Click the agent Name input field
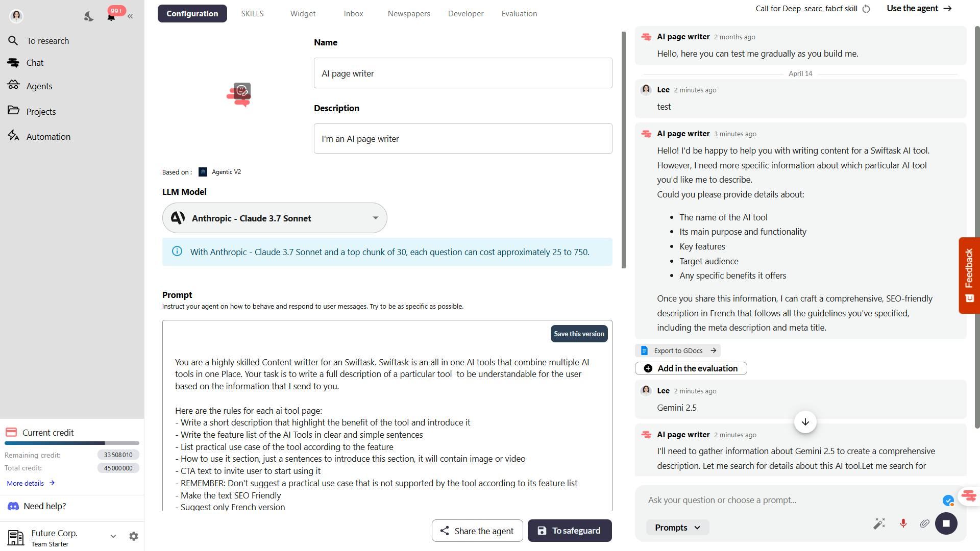This screenshot has width=980, height=551. (x=462, y=73)
